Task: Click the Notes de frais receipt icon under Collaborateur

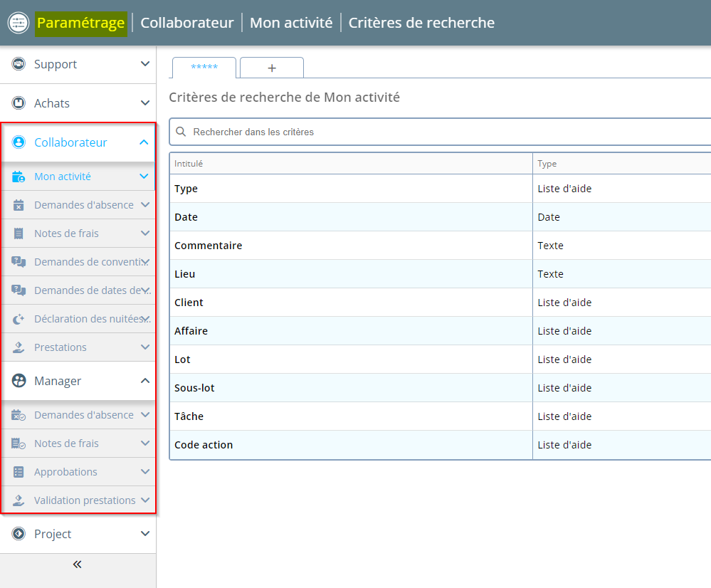Action: coord(19,233)
